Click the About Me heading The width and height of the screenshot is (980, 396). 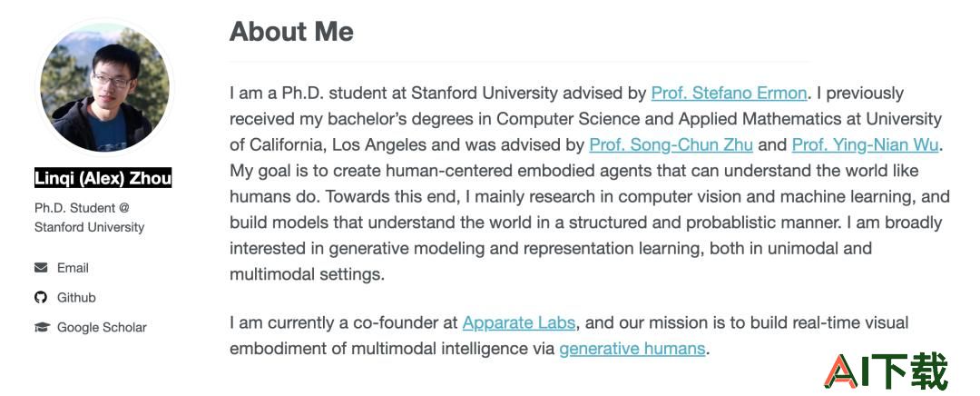(x=291, y=31)
